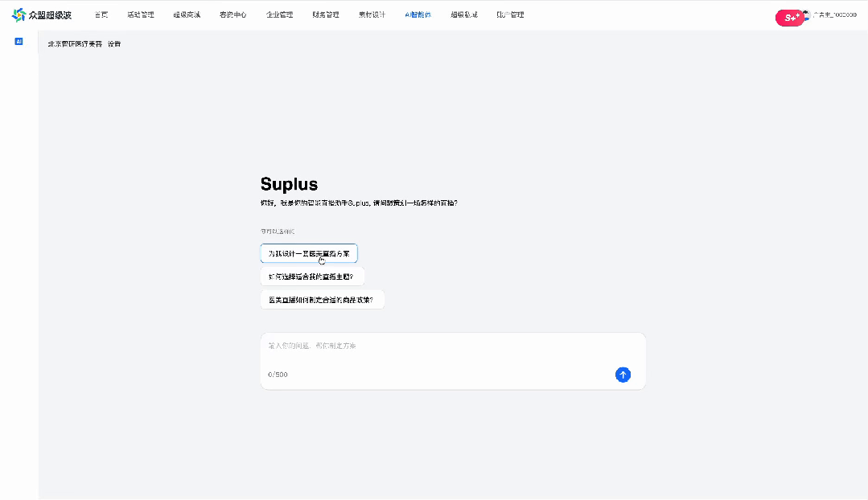868x500 pixels.
Task: Click the 广告主 account name
Action: point(835,15)
